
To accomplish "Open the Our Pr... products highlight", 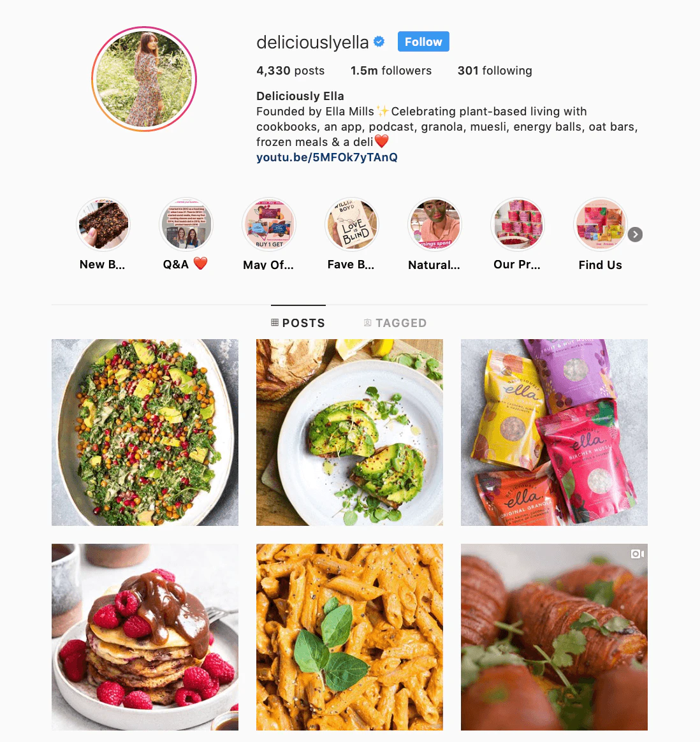I will [x=517, y=224].
